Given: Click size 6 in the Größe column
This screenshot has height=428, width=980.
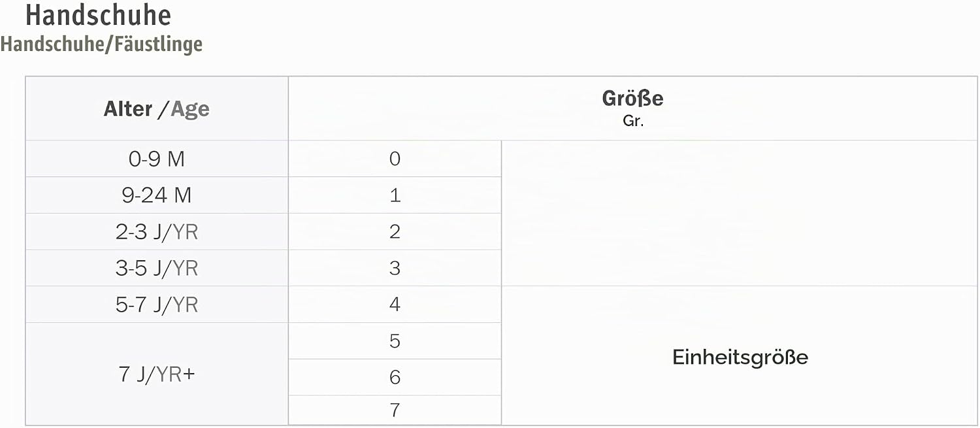Looking at the screenshot, I should (395, 378).
